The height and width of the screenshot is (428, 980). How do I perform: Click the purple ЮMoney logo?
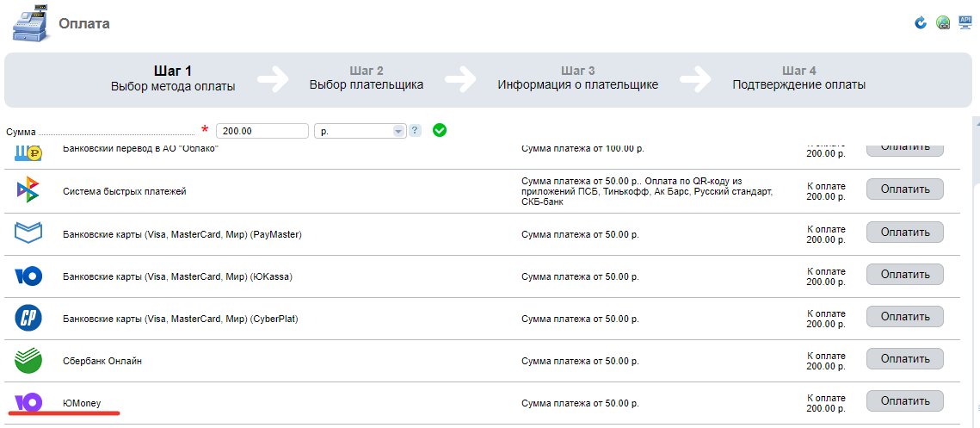(28, 402)
